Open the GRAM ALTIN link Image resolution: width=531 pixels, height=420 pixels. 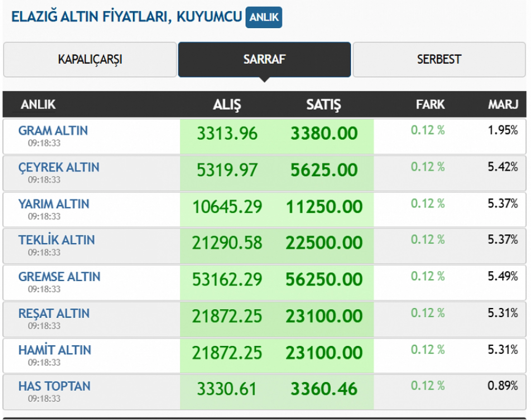pyautogui.click(x=53, y=131)
